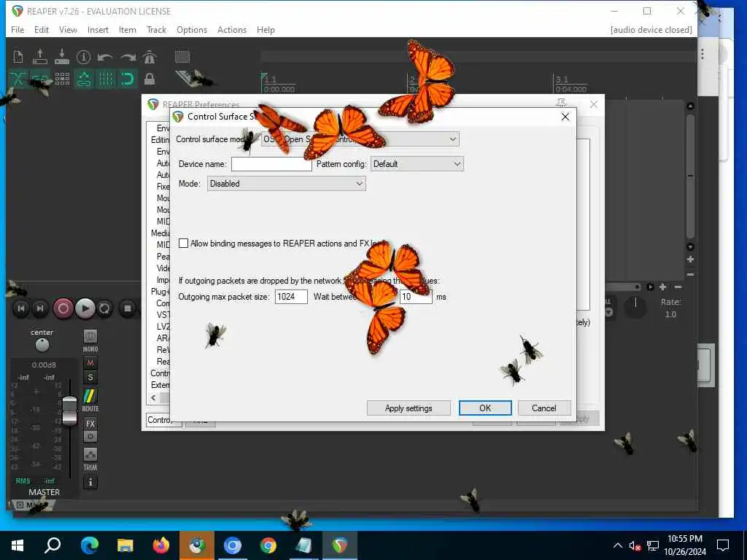Open the File menu
The image size is (747, 560).
coord(18,29)
